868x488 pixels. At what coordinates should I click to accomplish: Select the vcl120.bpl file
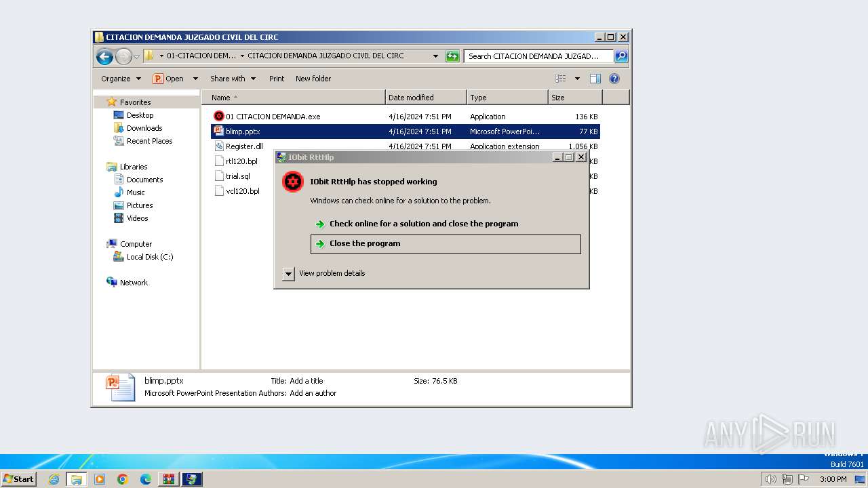coord(242,191)
